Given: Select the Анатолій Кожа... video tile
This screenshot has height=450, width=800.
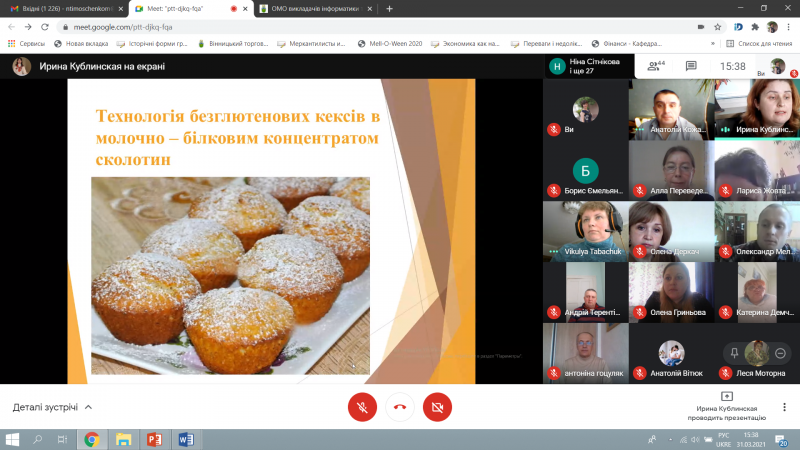Looking at the screenshot, I should tap(671, 110).
